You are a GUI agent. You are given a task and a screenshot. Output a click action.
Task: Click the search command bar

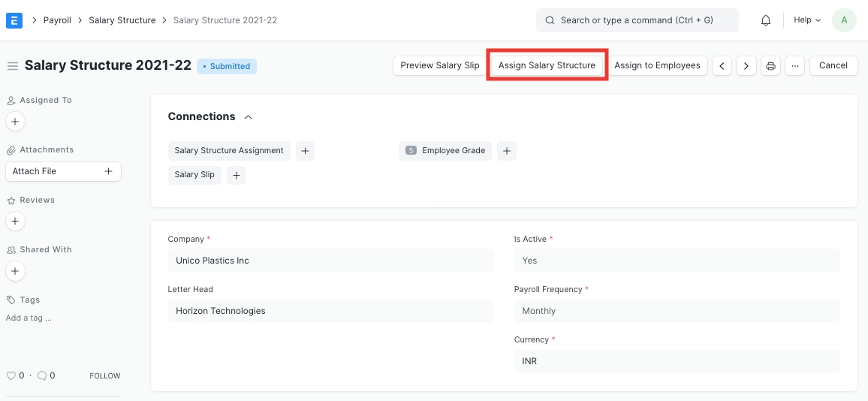tap(637, 20)
